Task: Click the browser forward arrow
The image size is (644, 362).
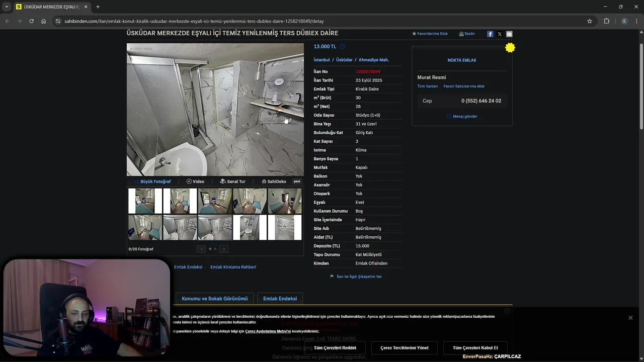Action: click(x=19, y=21)
